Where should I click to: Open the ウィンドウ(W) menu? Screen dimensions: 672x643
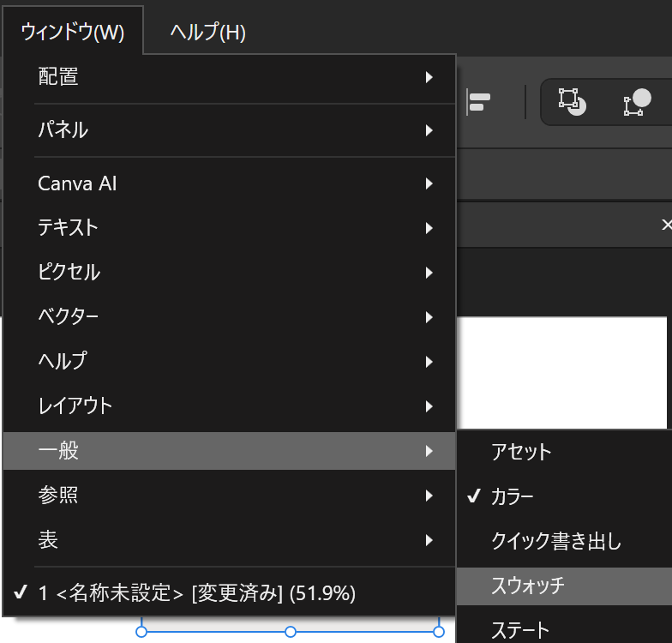pyautogui.click(x=72, y=33)
